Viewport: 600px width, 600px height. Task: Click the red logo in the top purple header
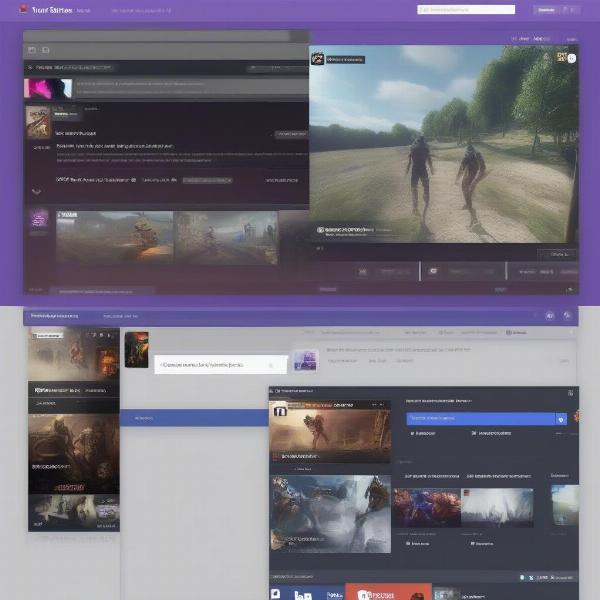point(24,9)
